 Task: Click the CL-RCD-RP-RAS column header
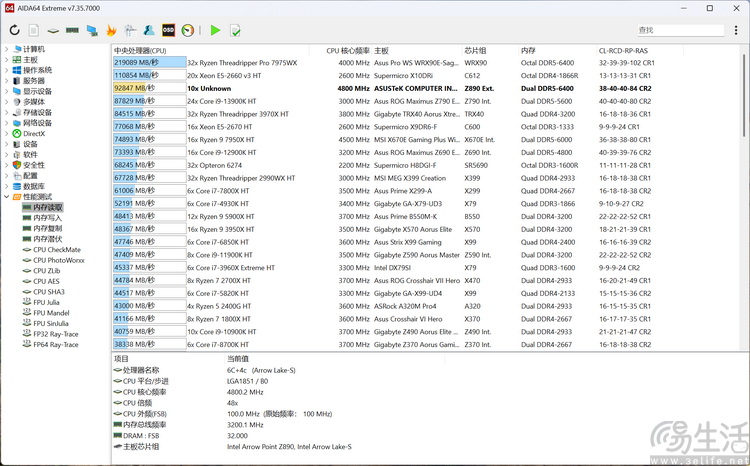tap(623, 50)
